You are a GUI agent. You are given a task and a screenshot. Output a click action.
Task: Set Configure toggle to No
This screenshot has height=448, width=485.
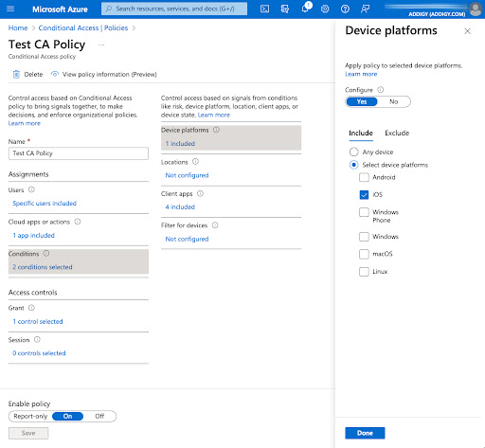tap(394, 101)
